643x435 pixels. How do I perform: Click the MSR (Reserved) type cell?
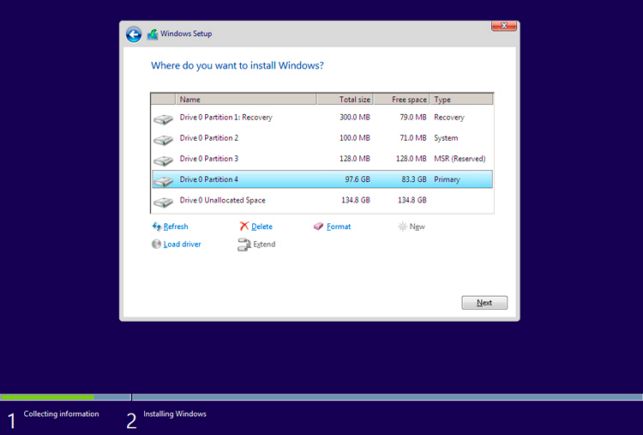click(x=460, y=159)
